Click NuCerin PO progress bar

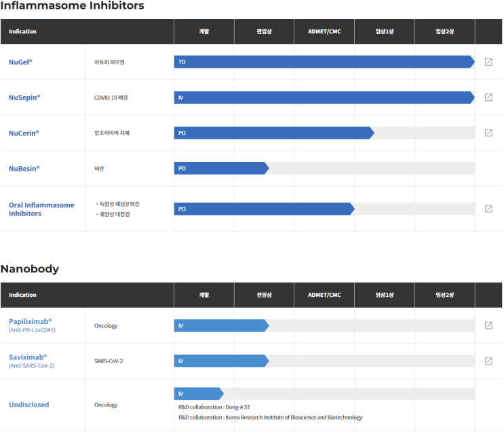click(274, 133)
